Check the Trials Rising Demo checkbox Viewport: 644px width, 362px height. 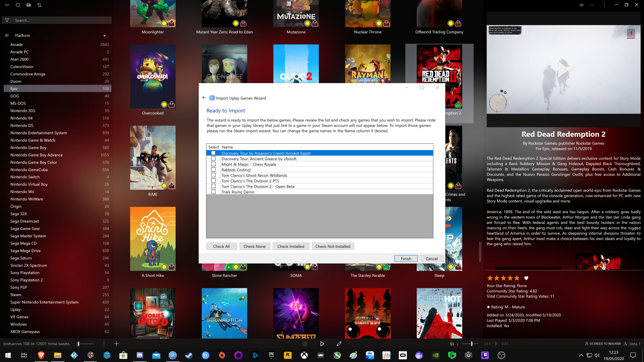(x=213, y=192)
